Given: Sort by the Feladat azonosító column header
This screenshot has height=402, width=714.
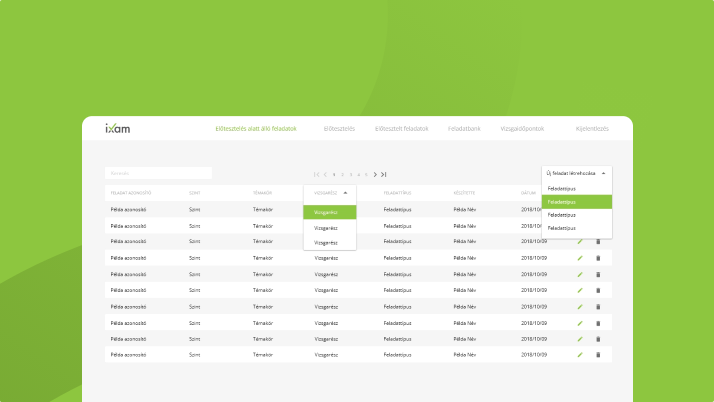Looking at the screenshot, I should tap(131, 192).
